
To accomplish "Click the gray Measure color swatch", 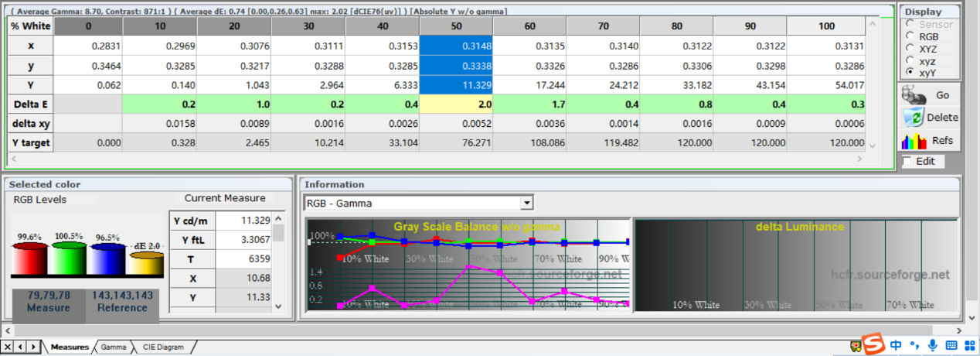I will (49, 301).
